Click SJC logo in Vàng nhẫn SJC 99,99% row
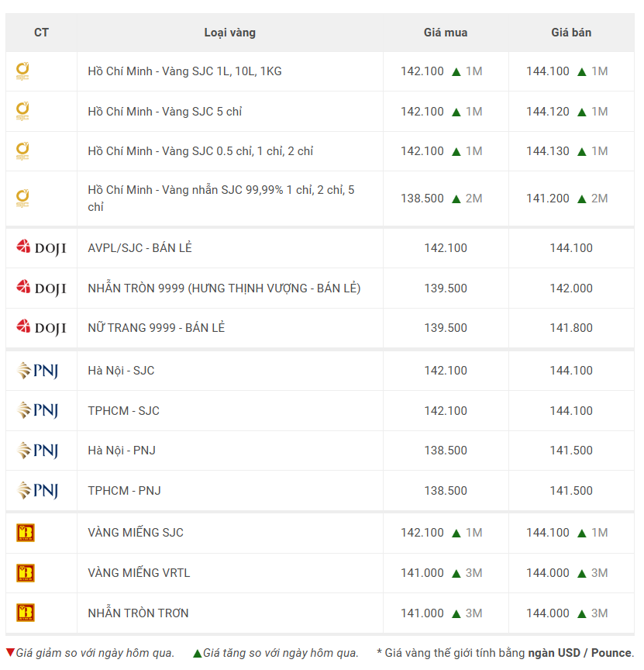 pos(22,199)
